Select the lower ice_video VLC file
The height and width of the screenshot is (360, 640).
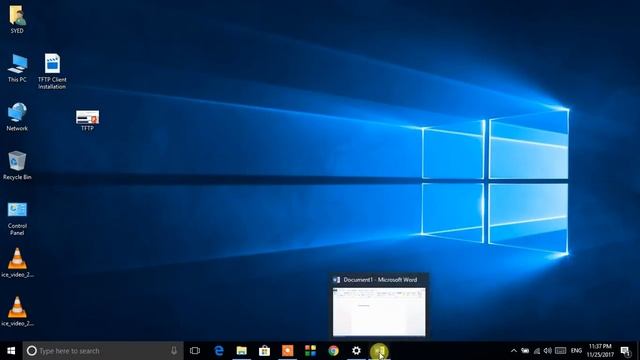[17, 311]
